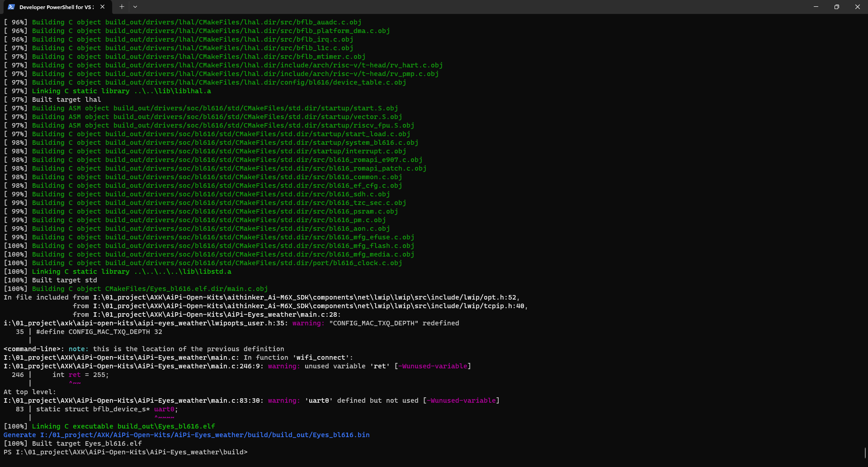Click the bflb_platform_dma.c.obj building line
The image size is (868, 467).
[x=197, y=31]
